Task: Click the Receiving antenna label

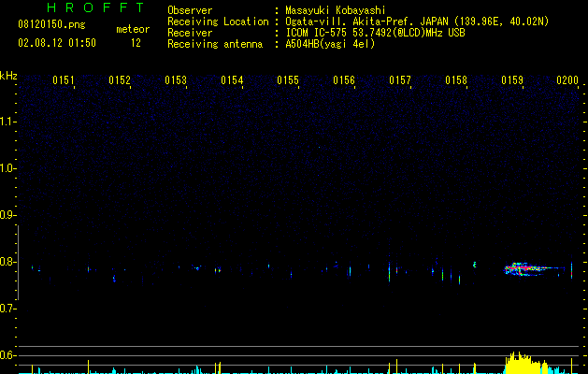Action: [x=215, y=44]
